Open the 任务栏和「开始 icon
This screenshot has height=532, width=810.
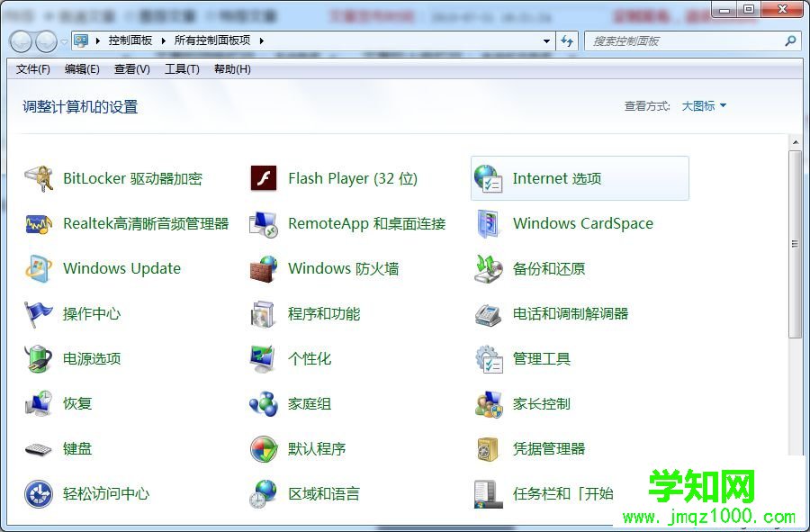pyautogui.click(x=488, y=493)
